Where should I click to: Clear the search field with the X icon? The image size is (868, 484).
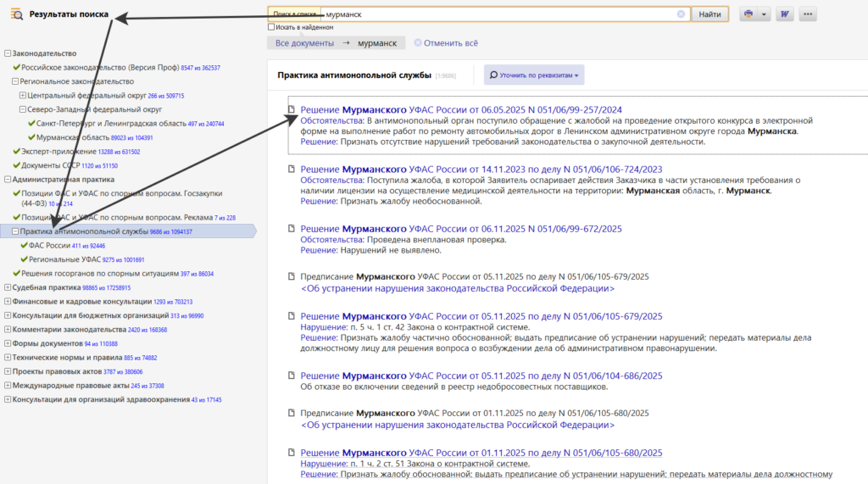pos(681,14)
